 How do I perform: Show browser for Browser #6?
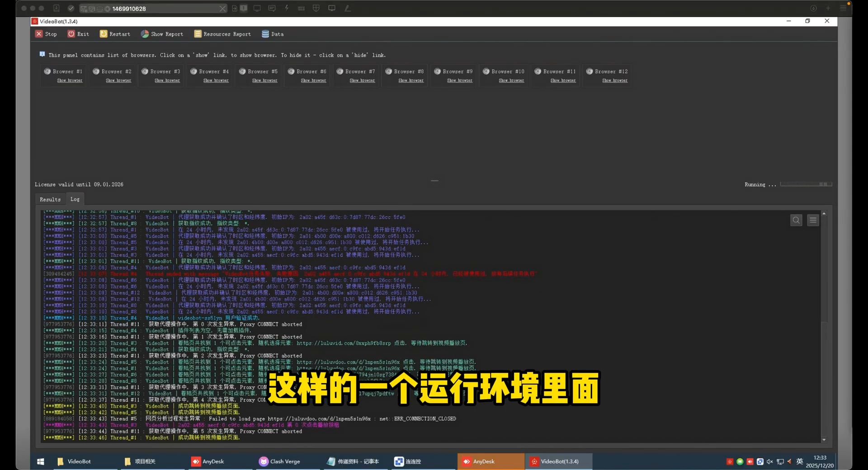[313, 80]
